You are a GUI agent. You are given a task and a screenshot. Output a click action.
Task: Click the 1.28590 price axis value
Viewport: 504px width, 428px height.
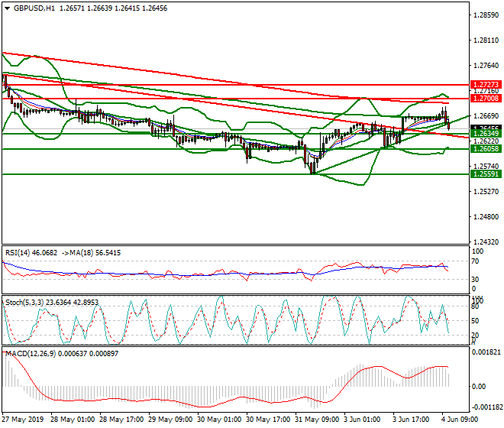click(486, 15)
